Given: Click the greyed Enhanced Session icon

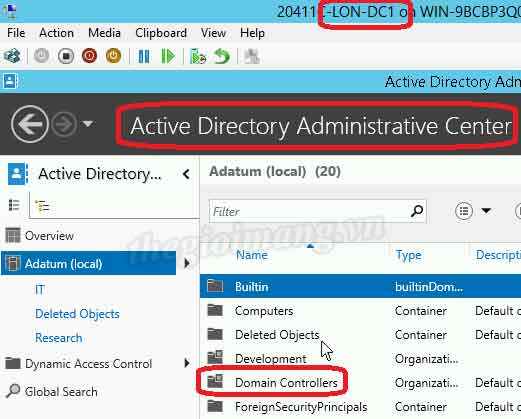Looking at the screenshot, I should 252,56.
